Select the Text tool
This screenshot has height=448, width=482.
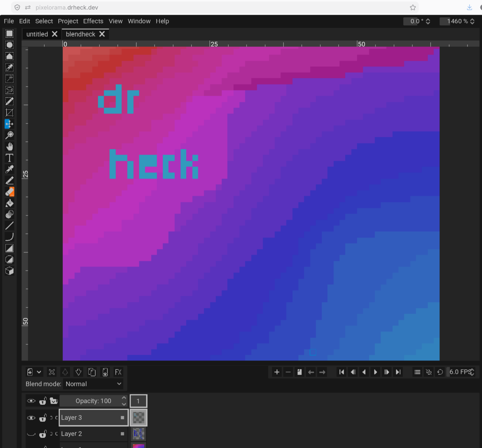9,158
